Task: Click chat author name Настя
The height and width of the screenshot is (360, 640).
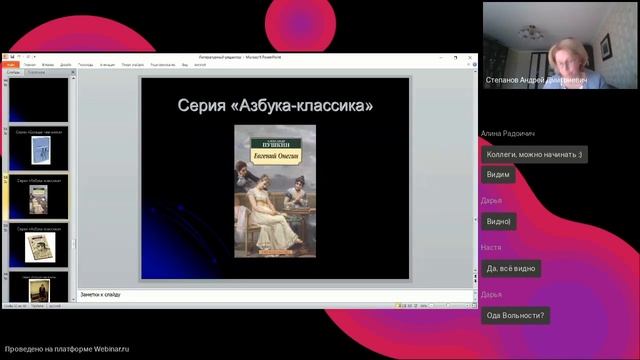Action: (x=491, y=247)
